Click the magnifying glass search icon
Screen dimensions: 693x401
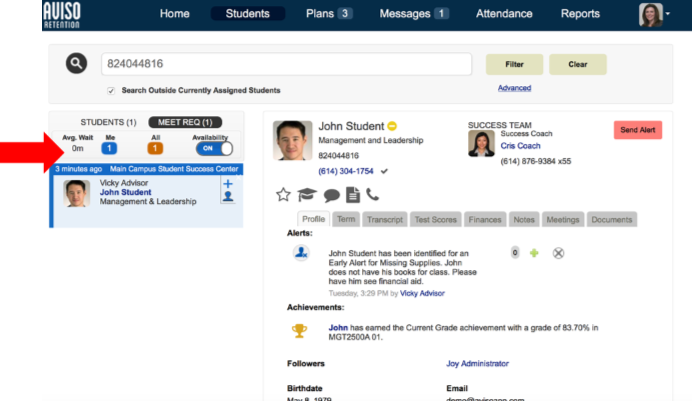tap(76, 63)
